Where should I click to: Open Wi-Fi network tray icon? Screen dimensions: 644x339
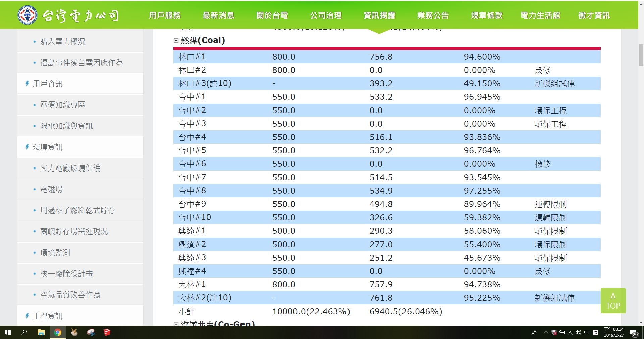click(x=570, y=332)
